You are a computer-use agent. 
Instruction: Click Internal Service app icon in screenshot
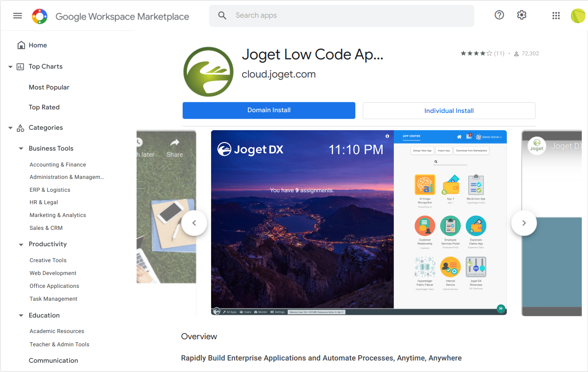point(450,267)
